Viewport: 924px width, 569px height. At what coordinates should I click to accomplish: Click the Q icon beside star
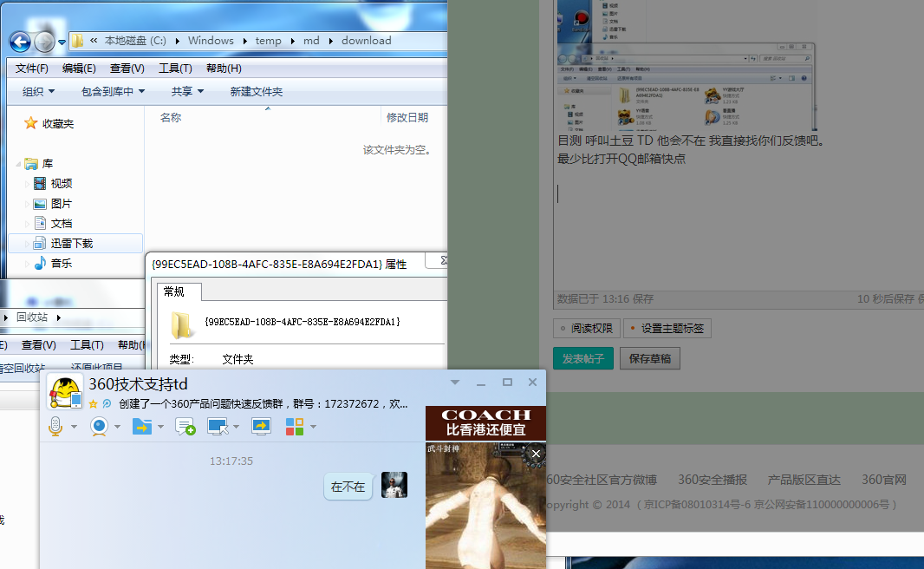click(x=107, y=404)
